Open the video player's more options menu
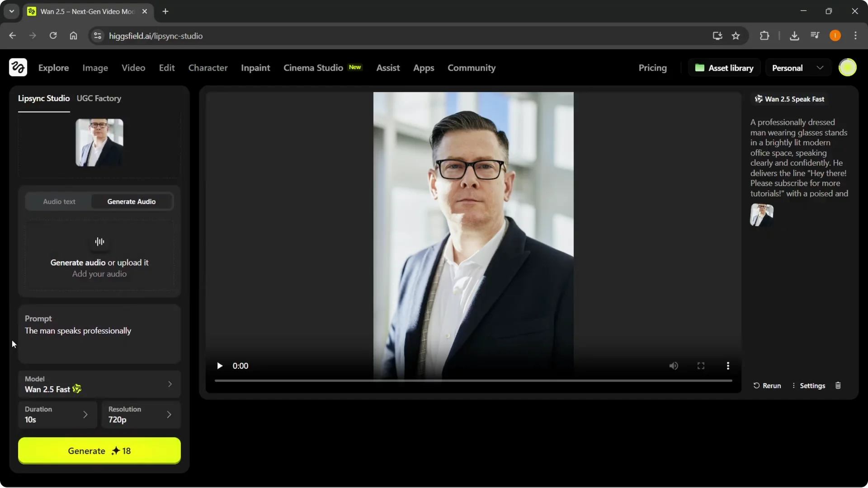868x488 pixels. (728, 366)
